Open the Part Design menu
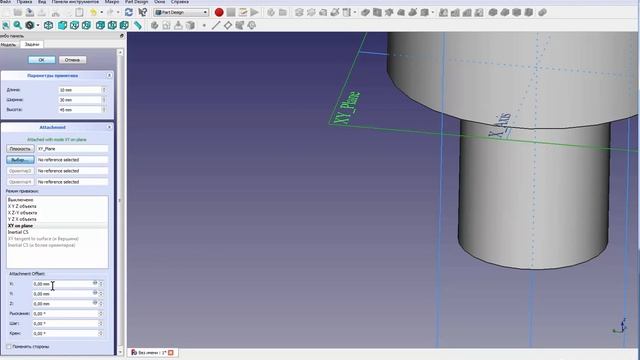This screenshot has height=360, width=640. pos(136,2)
